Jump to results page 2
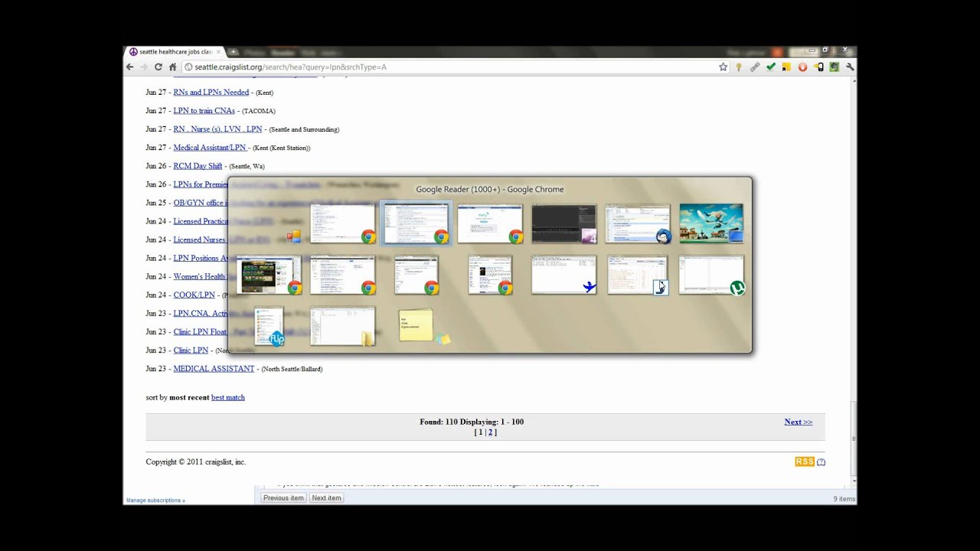 [x=491, y=432]
